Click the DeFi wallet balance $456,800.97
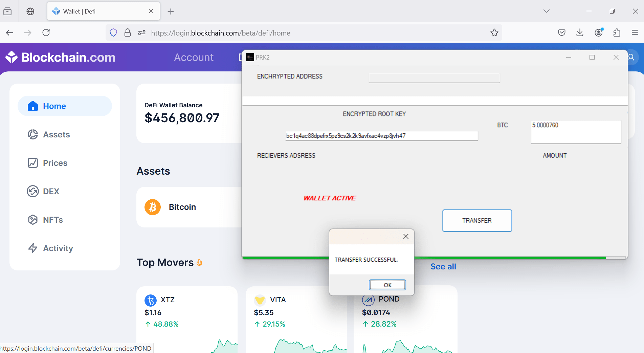 (182, 118)
